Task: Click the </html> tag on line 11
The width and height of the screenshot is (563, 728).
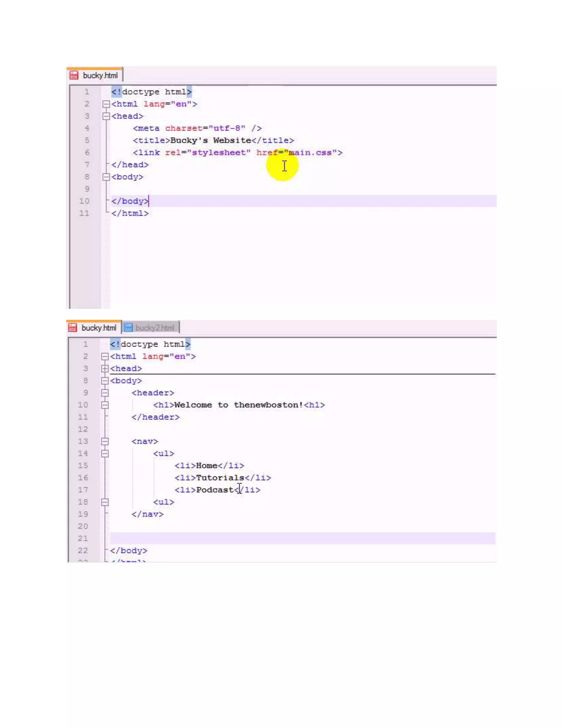Action: 130,213
